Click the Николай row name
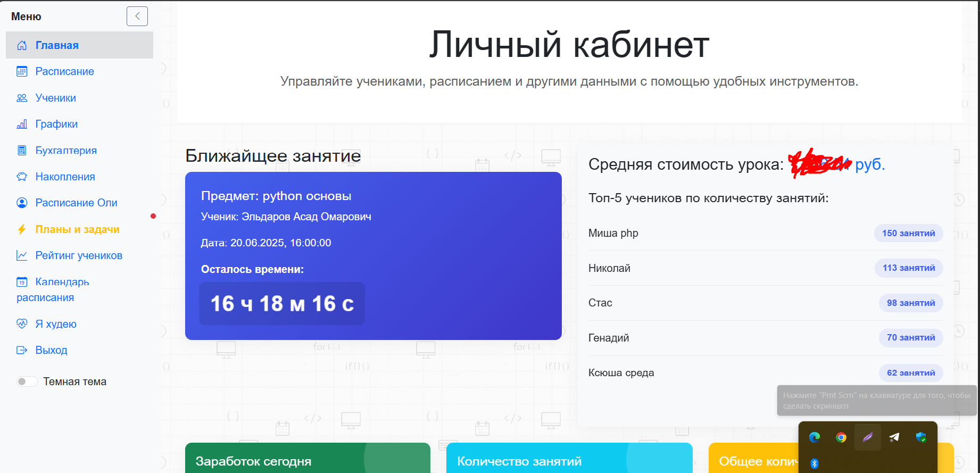Image resolution: width=980 pixels, height=473 pixels. [609, 268]
